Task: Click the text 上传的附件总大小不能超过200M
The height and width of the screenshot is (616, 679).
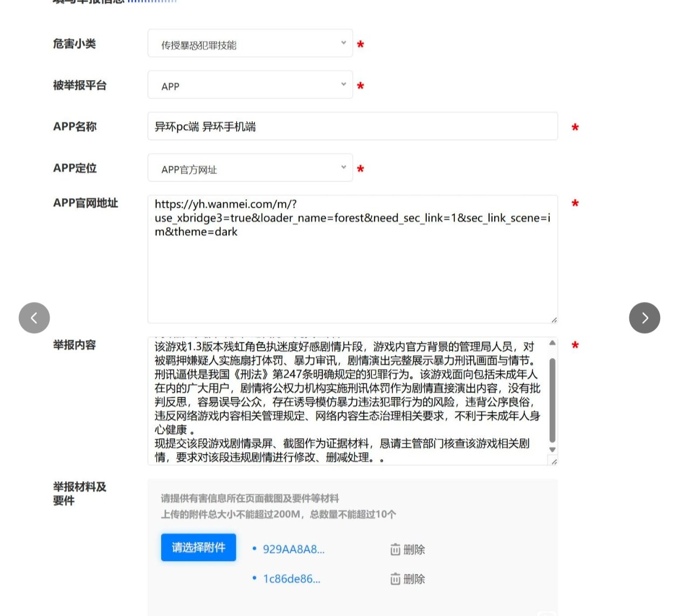Action: 231,514
